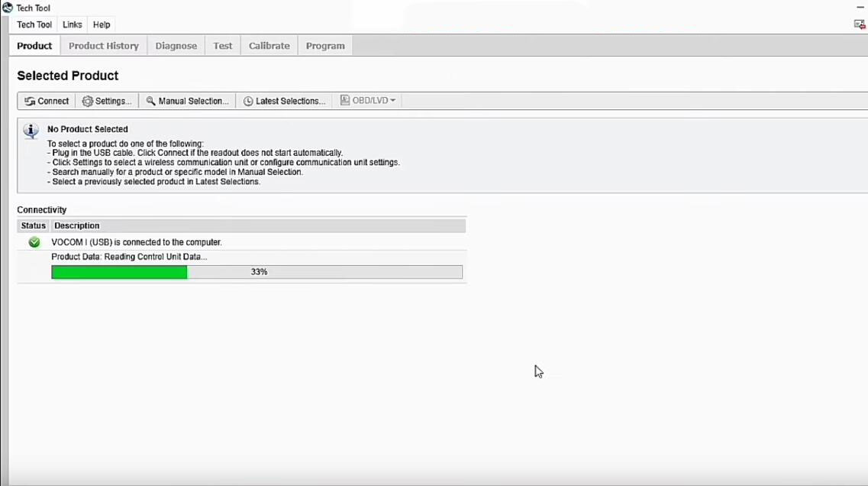The height and width of the screenshot is (486, 868).
Task: Open Settings from the toolbar
Action: pyautogui.click(x=107, y=101)
